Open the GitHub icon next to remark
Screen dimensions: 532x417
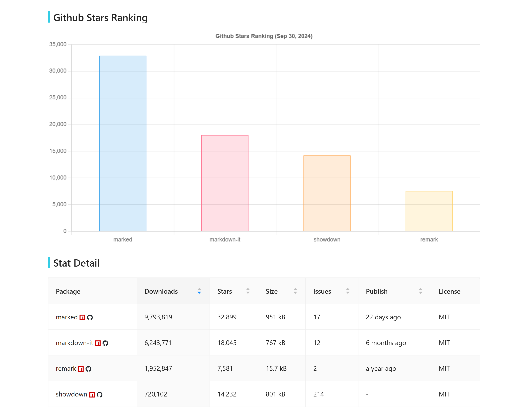coord(88,369)
